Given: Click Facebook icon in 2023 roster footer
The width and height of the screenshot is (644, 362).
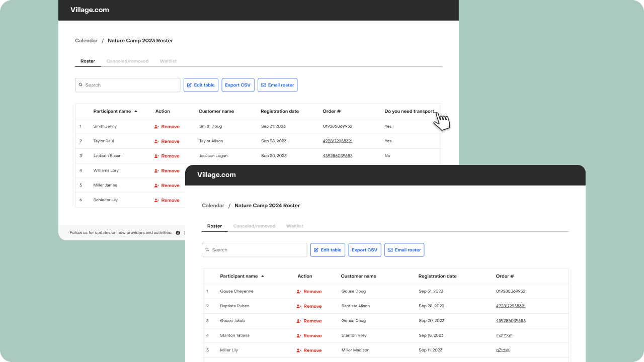Looking at the screenshot, I should pos(178,233).
